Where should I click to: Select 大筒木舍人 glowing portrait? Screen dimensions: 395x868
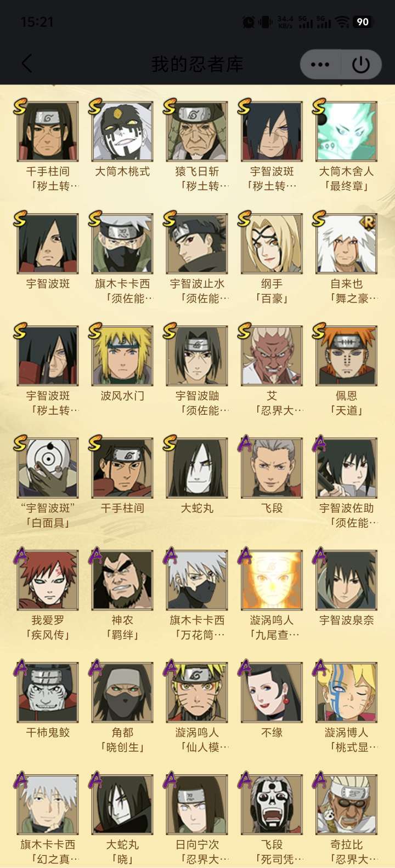pyautogui.click(x=346, y=132)
